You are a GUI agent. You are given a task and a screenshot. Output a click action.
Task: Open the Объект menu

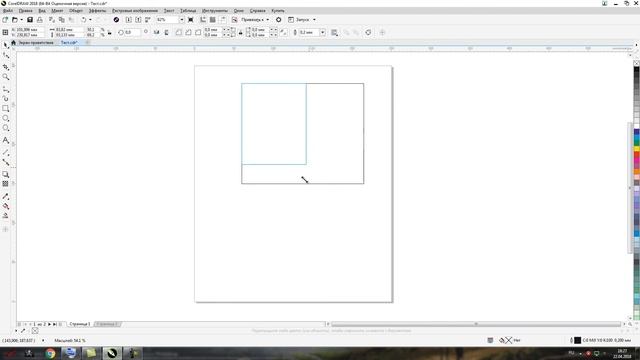tap(76, 11)
